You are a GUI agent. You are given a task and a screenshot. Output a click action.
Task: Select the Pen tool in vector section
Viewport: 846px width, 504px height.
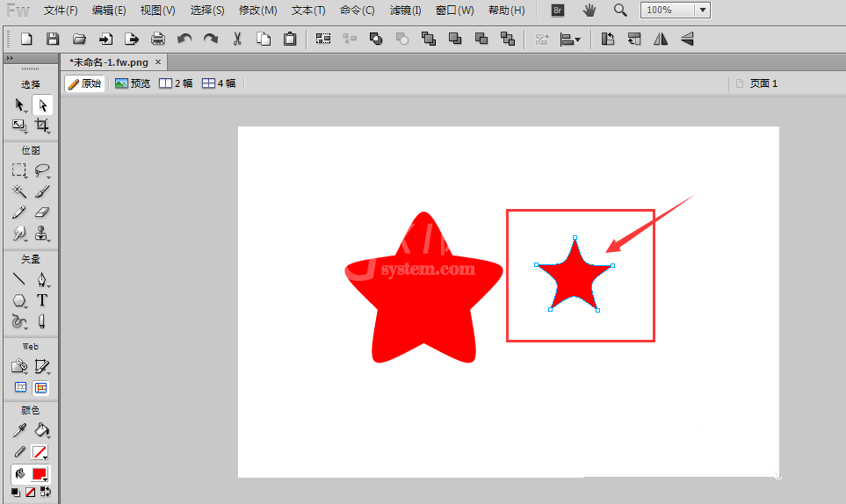point(42,279)
